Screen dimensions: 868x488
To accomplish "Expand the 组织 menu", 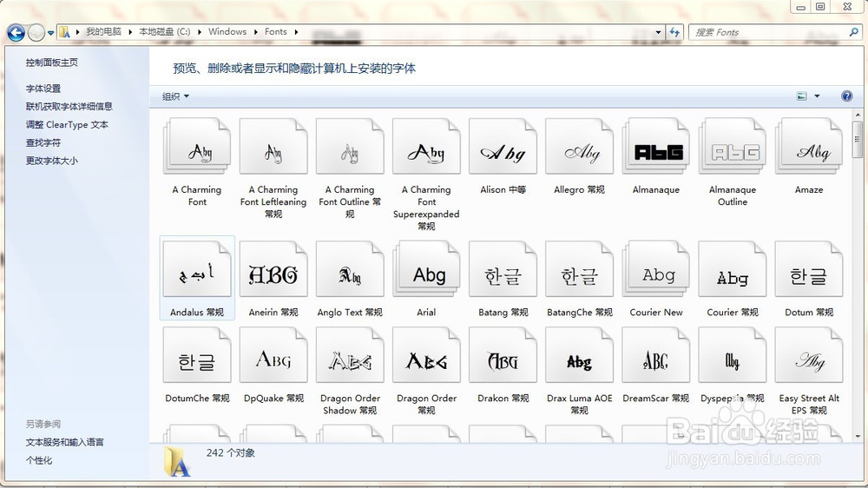I will click(x=175, y=96).
